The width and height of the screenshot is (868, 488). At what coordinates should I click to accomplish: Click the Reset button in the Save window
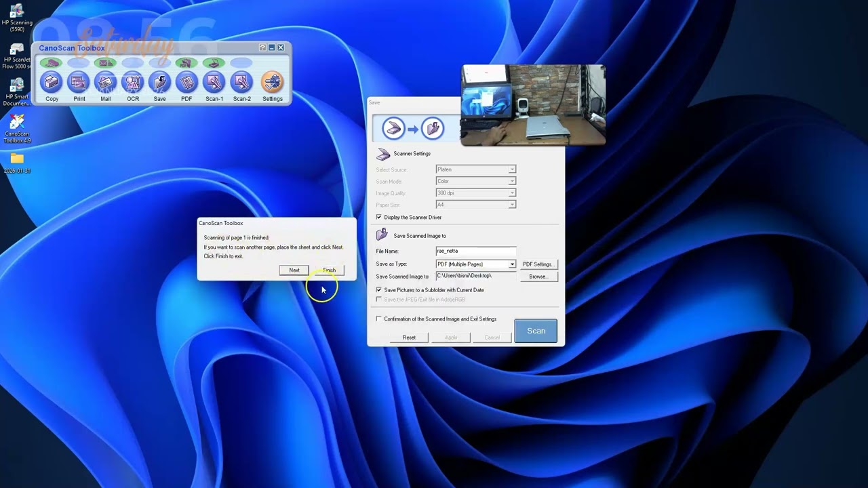click(409, 338)
